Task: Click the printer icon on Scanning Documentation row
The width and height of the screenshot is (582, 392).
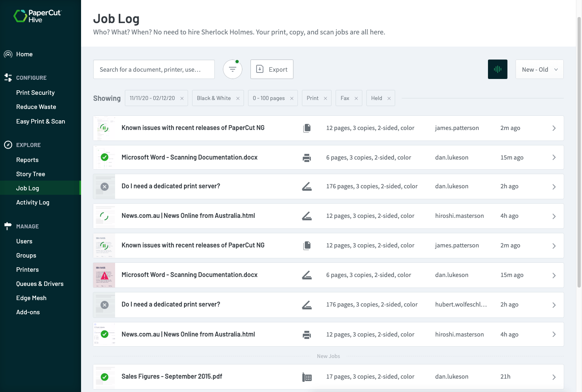Action: click(x=307, y=158)
